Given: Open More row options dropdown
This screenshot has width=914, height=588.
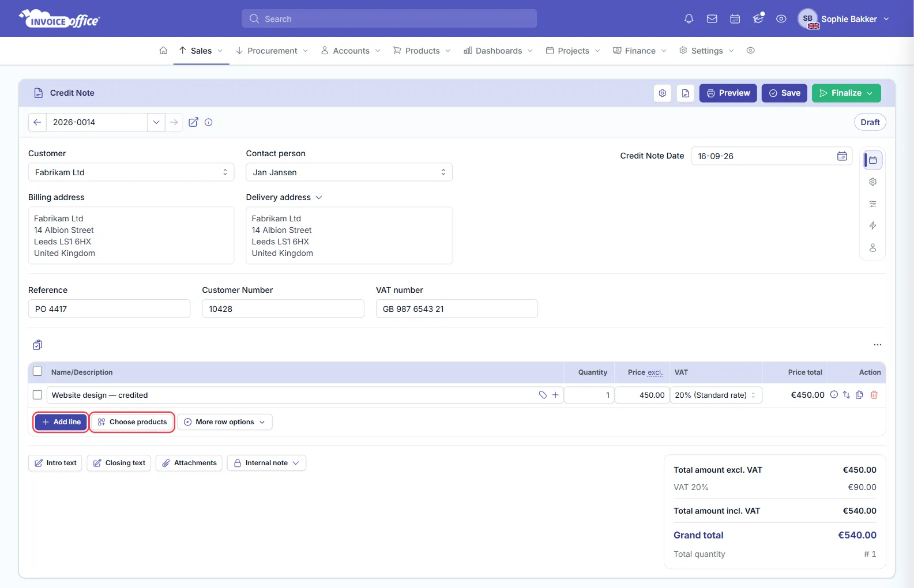Looking at the screenshot, I should 225,422.
